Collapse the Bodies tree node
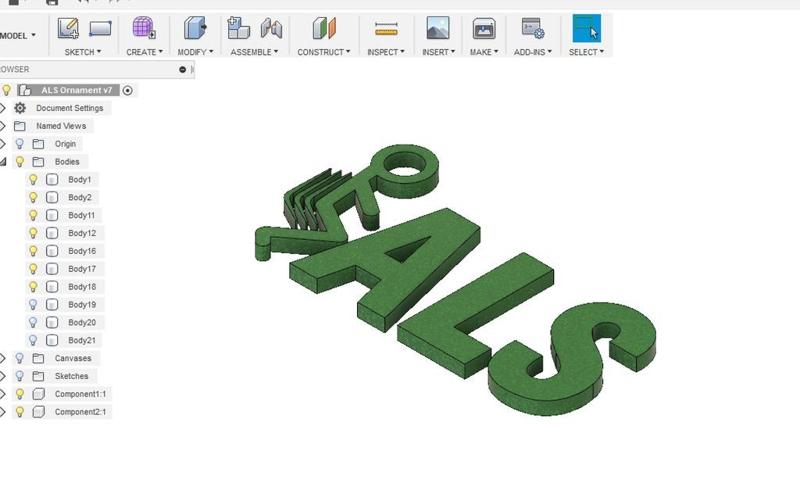 click(x=3, y=162)
